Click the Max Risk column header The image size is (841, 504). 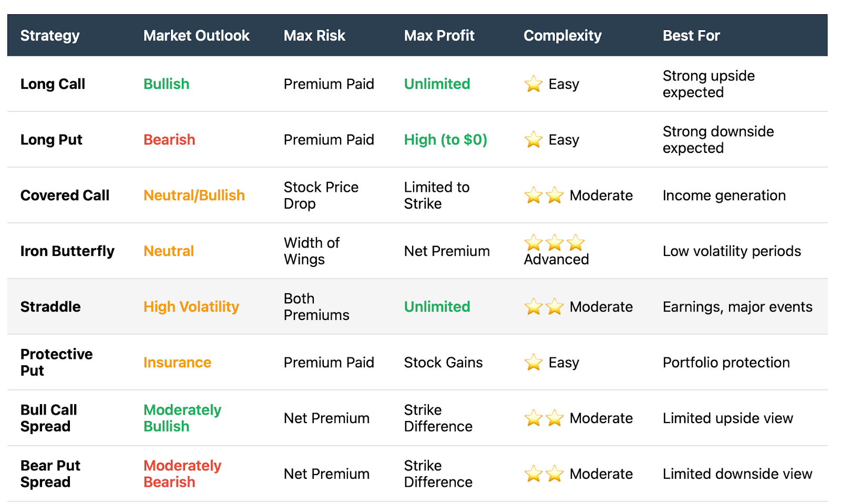(314, 36)
